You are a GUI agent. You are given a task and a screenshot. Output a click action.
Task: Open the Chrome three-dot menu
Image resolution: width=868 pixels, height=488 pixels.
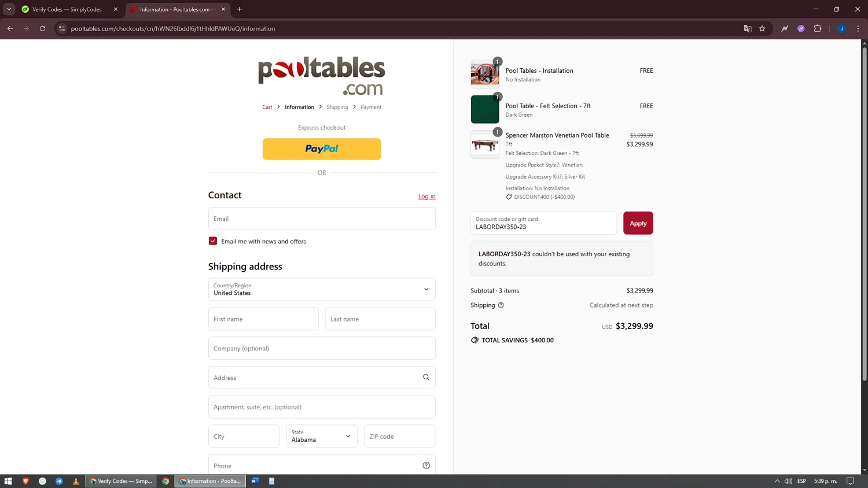point(858,28)
